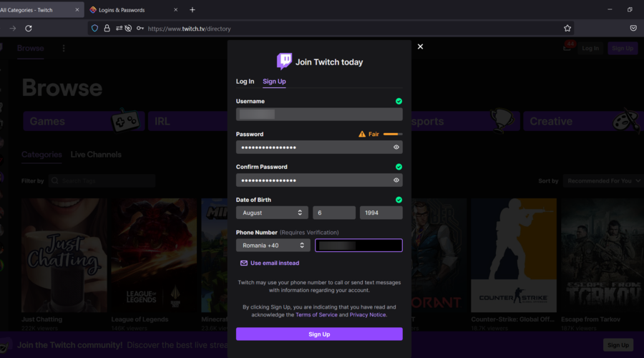Click the Escape from Tarkov title text

(x=590, y=319)
